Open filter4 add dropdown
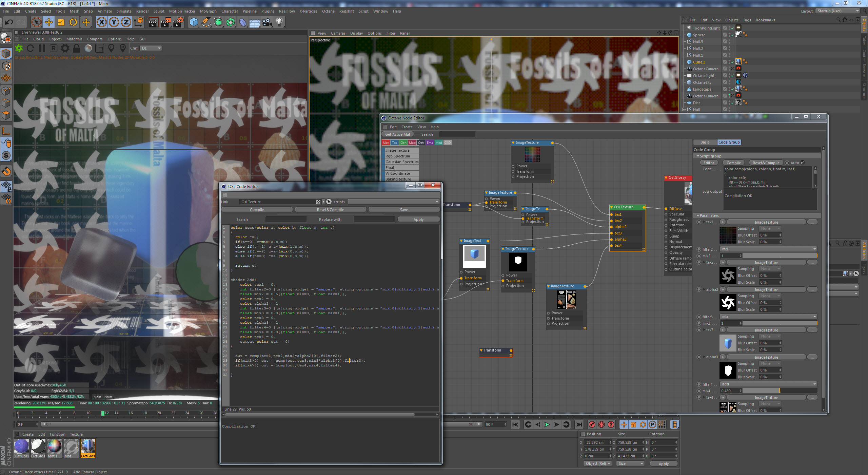The width and height of the screenshot is (868, 475). (x=768, y=384)
